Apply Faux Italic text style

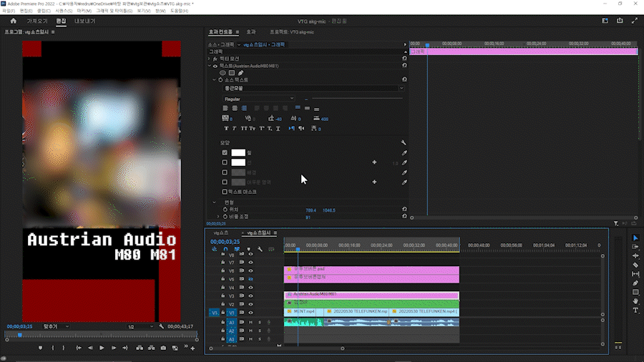pyautogui.click(x=234, y=129)
